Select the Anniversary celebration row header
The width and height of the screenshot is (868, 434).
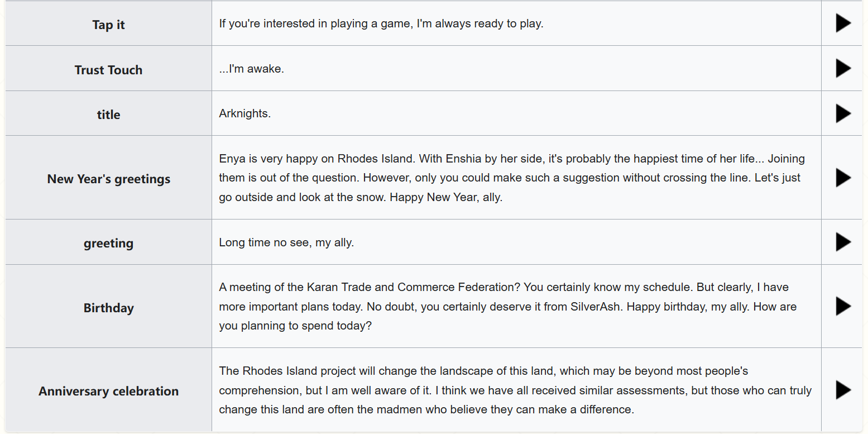(109, 390)
